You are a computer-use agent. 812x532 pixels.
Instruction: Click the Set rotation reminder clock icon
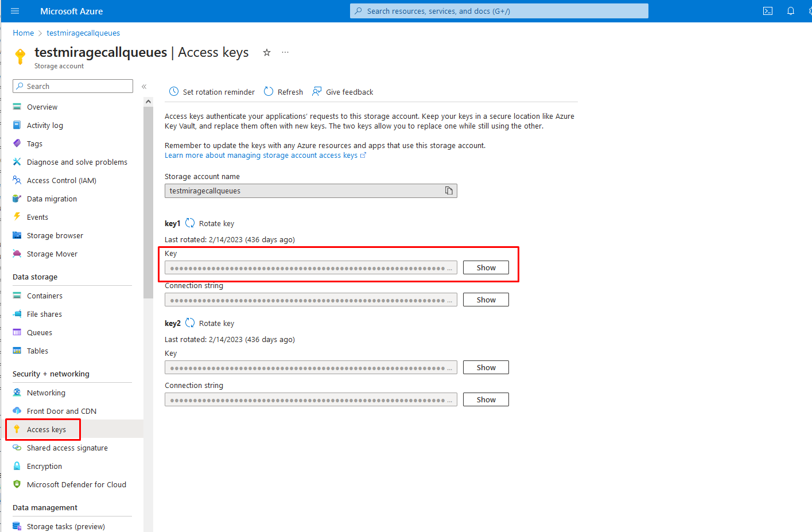click(174, 92)
